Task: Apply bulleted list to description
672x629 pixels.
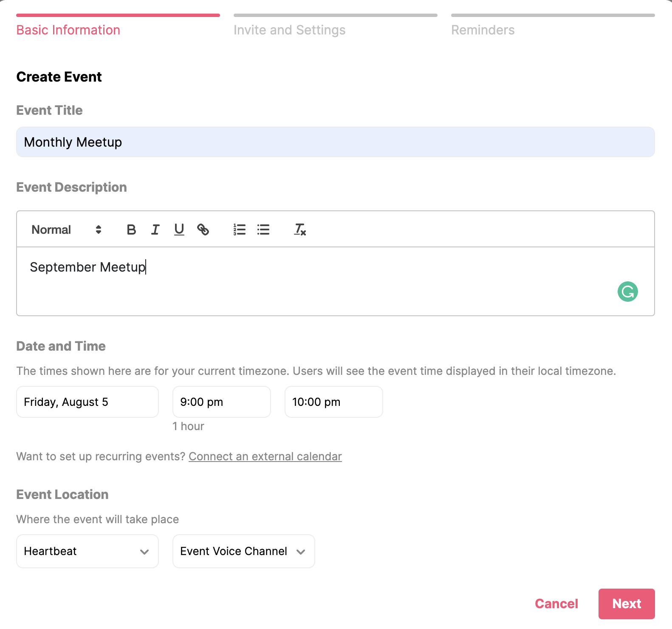Action: click(263, 229)
